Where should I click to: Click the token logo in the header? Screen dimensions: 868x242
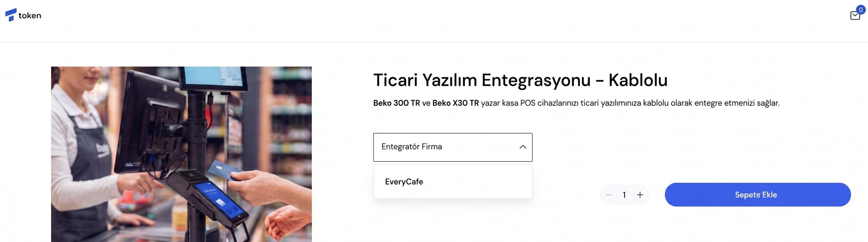[22, 15]
